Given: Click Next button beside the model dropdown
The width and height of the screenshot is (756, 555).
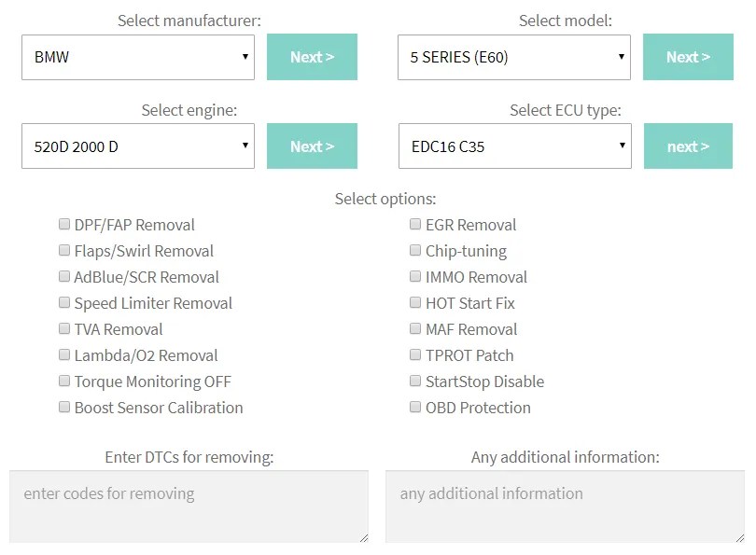Looking at the screenshot, I should [x=688, y=57].
